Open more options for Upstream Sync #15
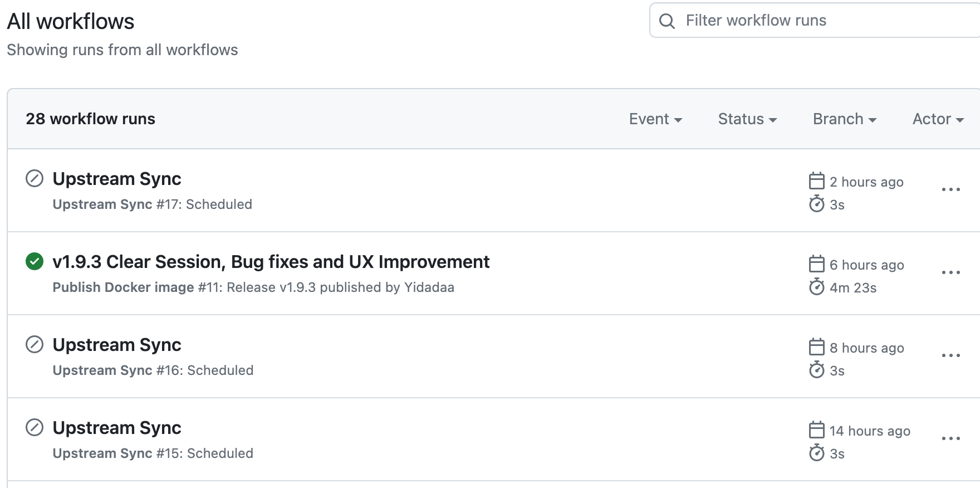 [950, 438]
